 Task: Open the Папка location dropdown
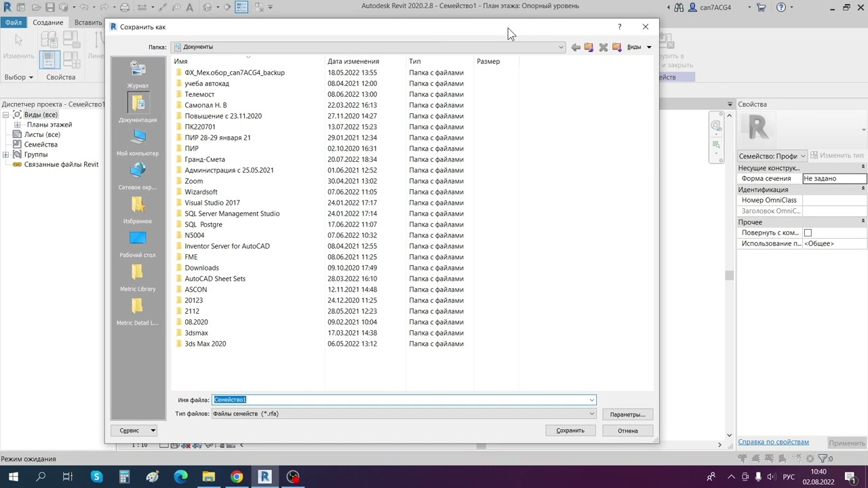tap(561, 47)
